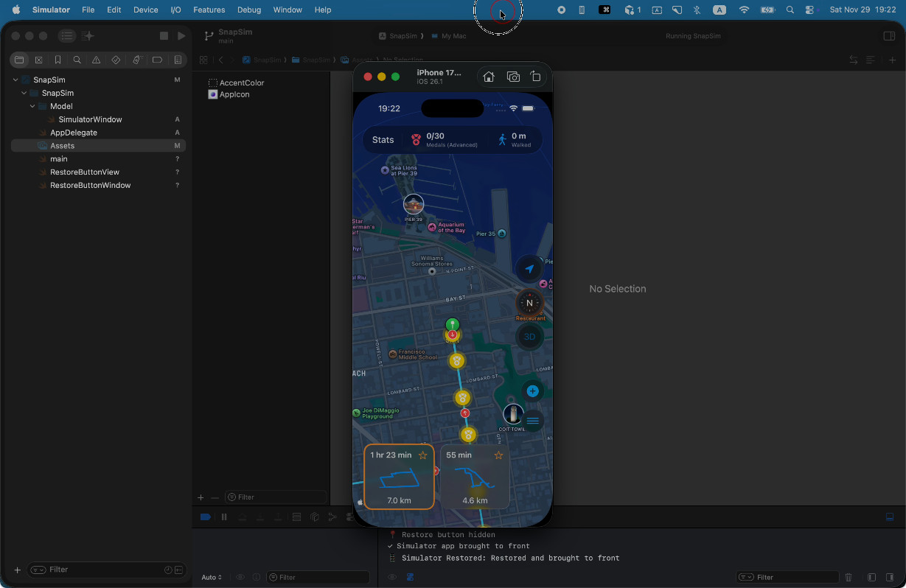Toggle Xcode inspector panel button
The image size is (906, 588).
(889, 36)
